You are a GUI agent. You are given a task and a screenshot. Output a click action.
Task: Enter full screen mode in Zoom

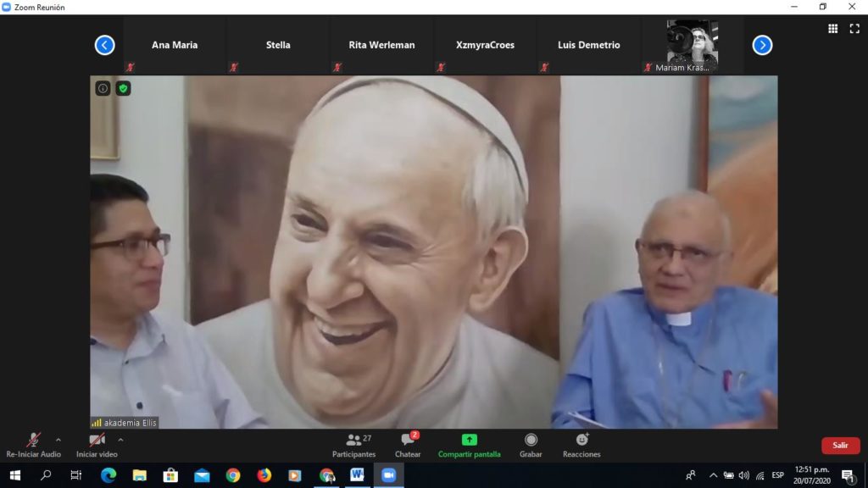854,29
